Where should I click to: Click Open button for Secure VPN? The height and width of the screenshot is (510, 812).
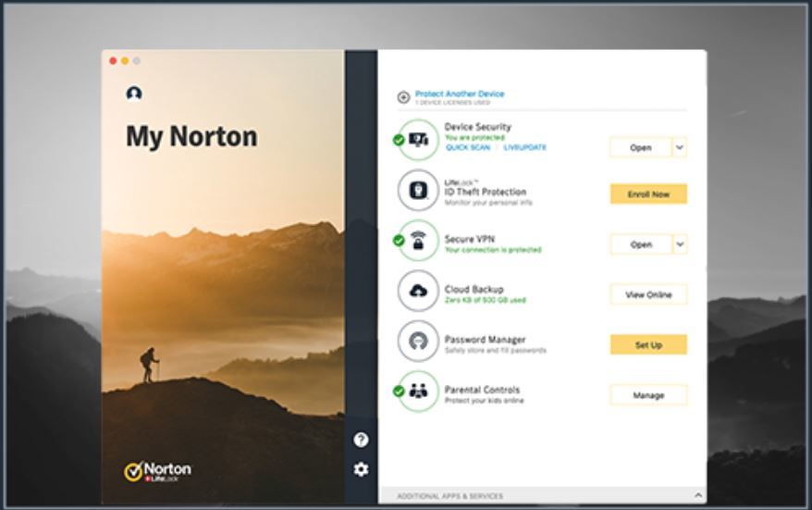[x=641, y=244]
